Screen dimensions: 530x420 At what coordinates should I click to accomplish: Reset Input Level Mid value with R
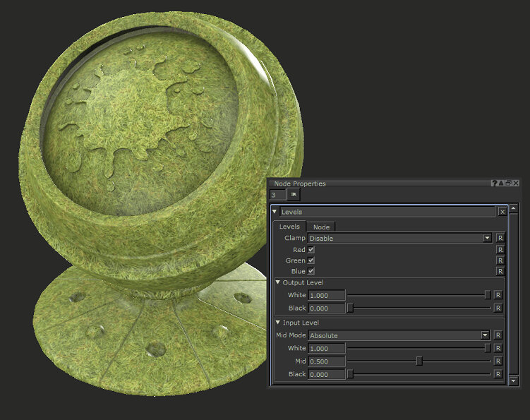coord(498,361)
